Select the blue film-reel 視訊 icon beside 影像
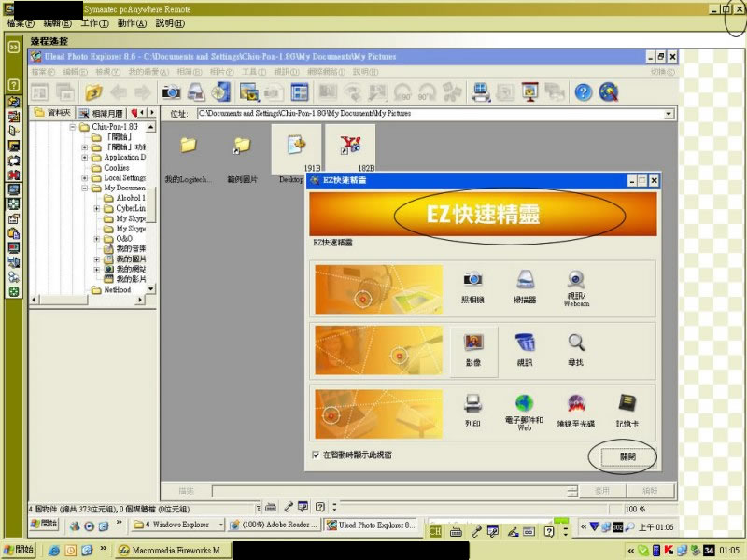Viewport: 747px width, 560px height. pos(525,350)
